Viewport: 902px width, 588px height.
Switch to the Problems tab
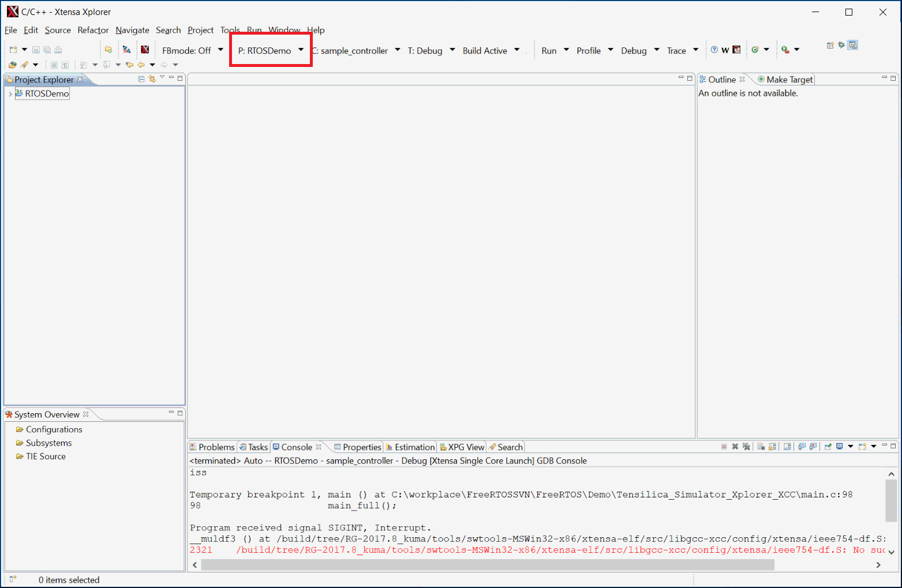(212, 447)
